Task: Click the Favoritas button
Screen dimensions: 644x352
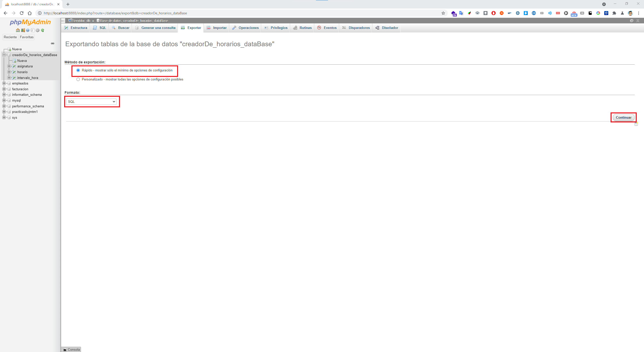Action: coord(27,37)
